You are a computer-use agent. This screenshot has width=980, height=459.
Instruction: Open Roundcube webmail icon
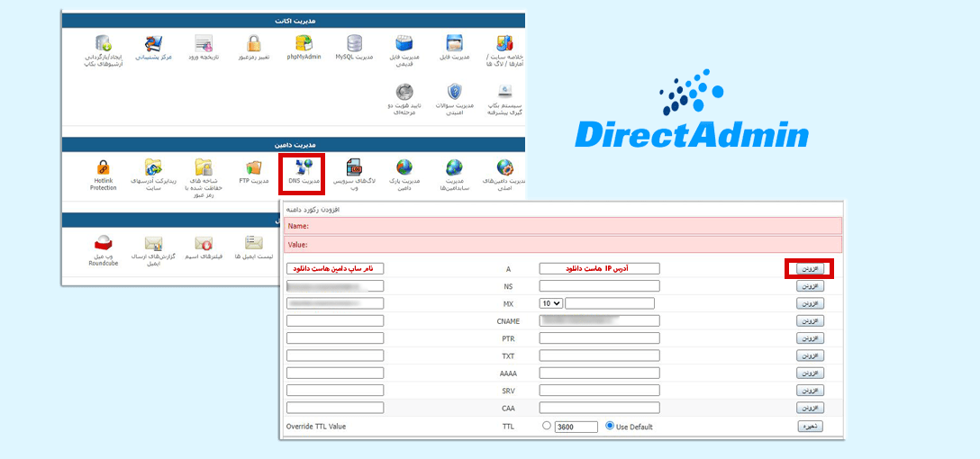(x=103, y=243)
